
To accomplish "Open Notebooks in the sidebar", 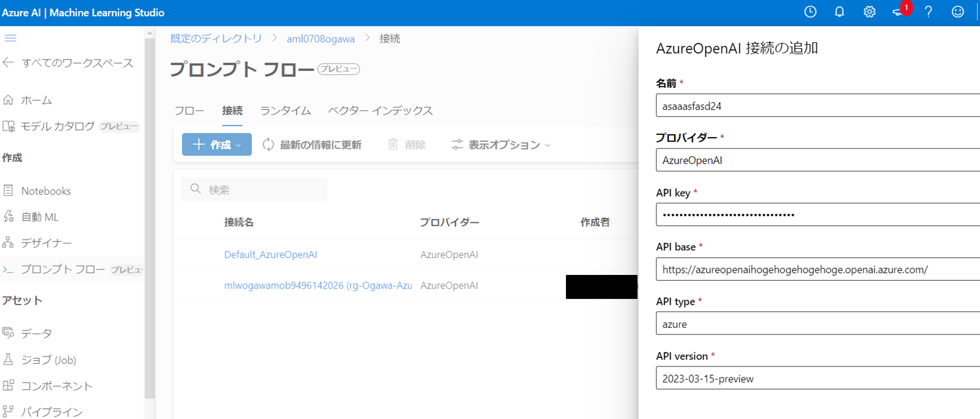I will click(x=46, y=191).
